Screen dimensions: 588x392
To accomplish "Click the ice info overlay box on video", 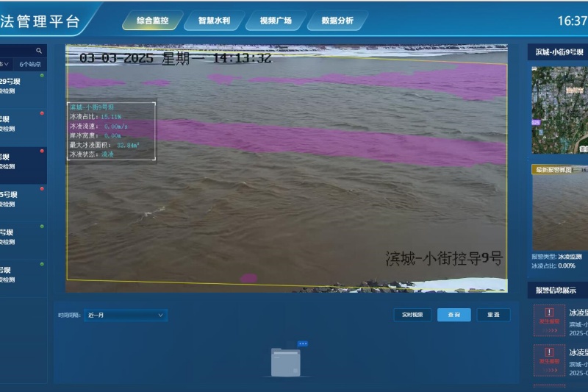I will pyautogui.click(x=111, y=131).
